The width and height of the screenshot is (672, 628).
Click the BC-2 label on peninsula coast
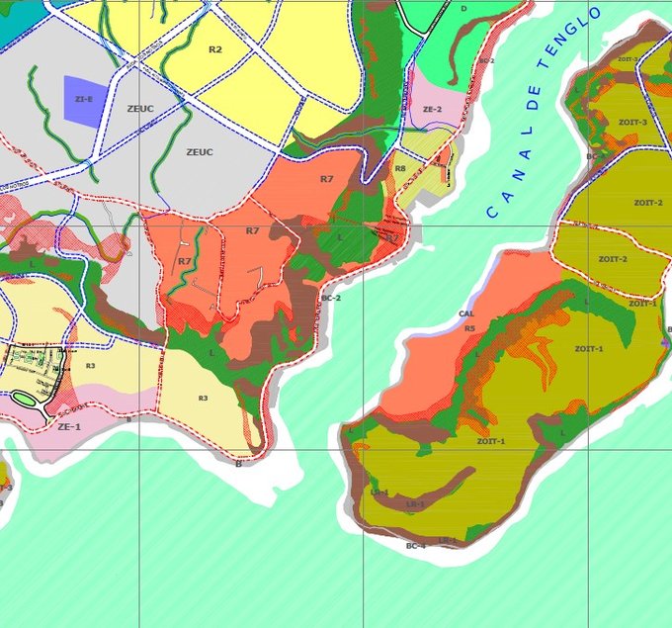pos(331,298)
